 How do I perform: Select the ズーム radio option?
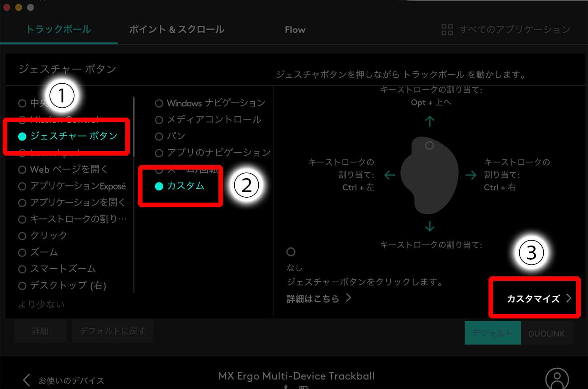(38, 252)
